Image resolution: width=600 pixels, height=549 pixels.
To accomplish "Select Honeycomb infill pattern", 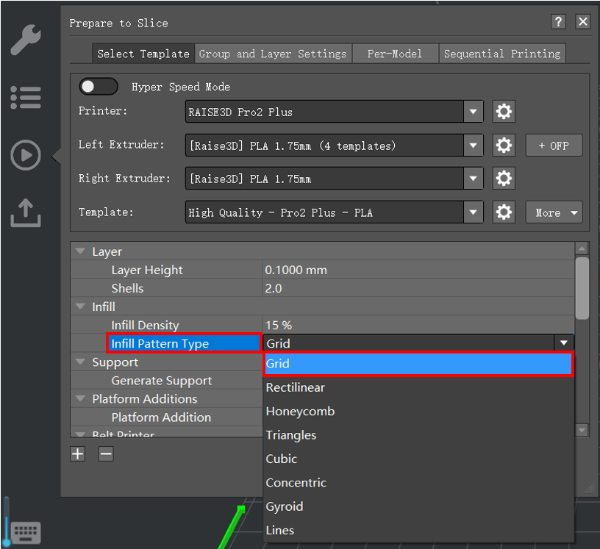I will [300, 411].
